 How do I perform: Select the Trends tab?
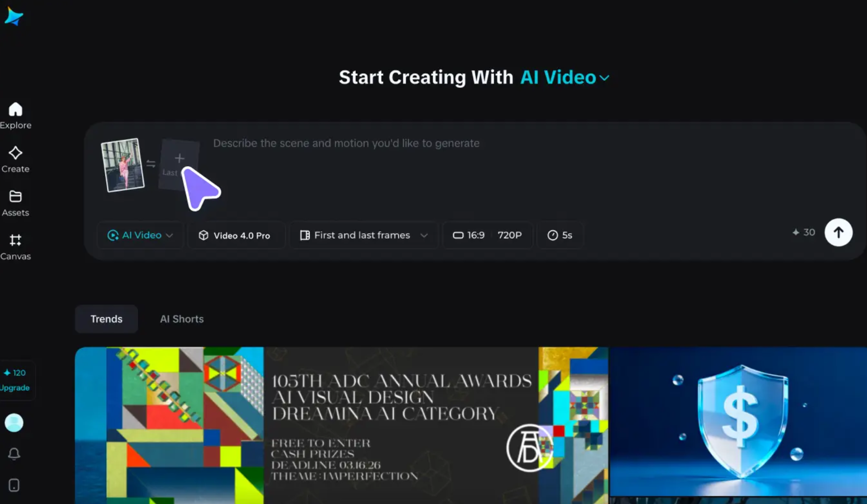[106, 319]
